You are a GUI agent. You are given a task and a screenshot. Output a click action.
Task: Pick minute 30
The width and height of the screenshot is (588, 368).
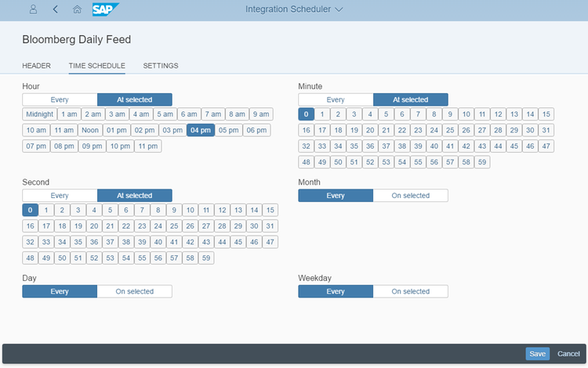coord(530,130)
